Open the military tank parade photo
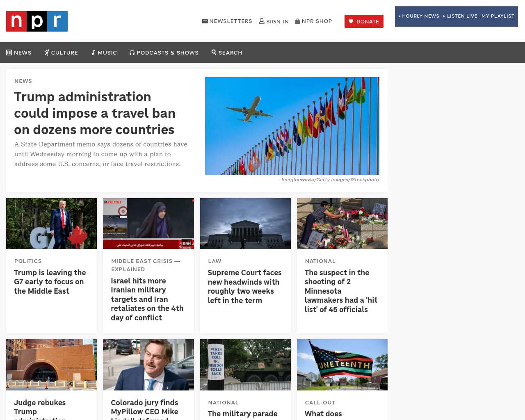 [x=245, y=365]
